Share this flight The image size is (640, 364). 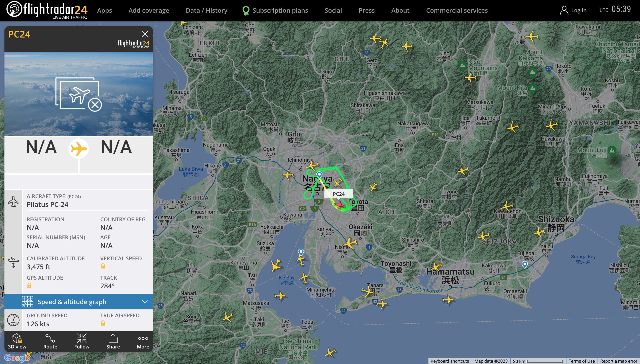113,341
